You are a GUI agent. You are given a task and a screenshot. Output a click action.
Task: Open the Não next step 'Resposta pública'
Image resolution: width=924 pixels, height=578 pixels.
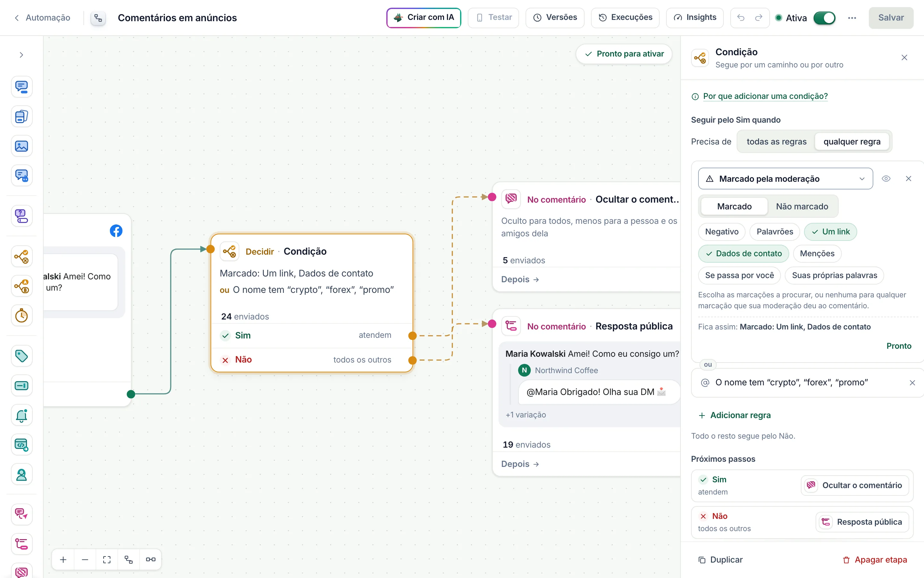(862, 522)
